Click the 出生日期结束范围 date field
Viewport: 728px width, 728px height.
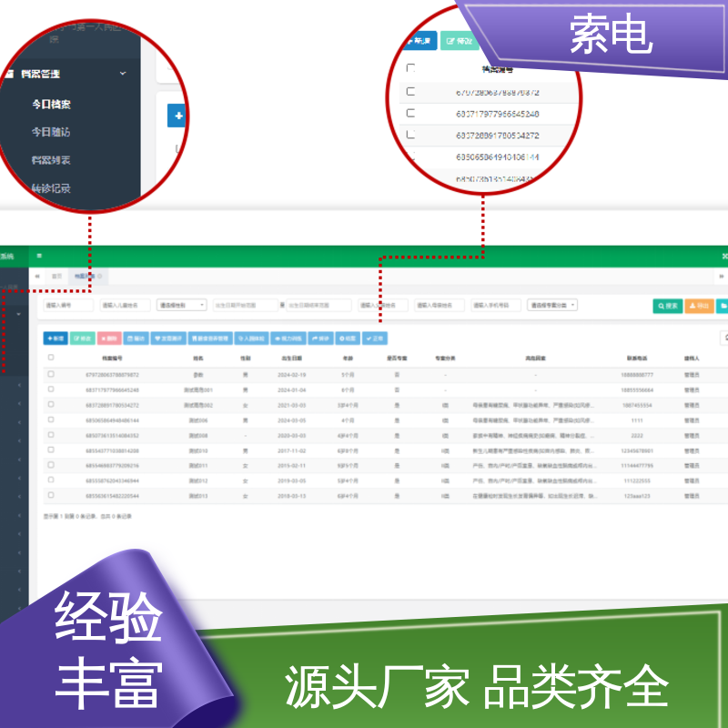click(x=318, y=305)
